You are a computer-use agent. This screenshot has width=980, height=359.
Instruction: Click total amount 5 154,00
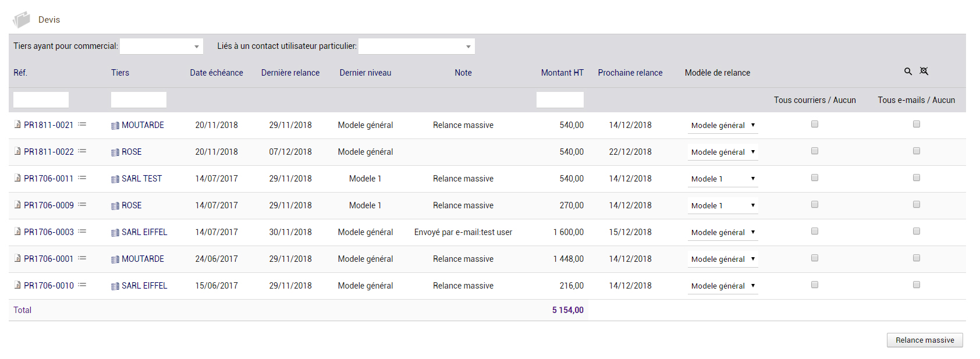tap(568, 310)
